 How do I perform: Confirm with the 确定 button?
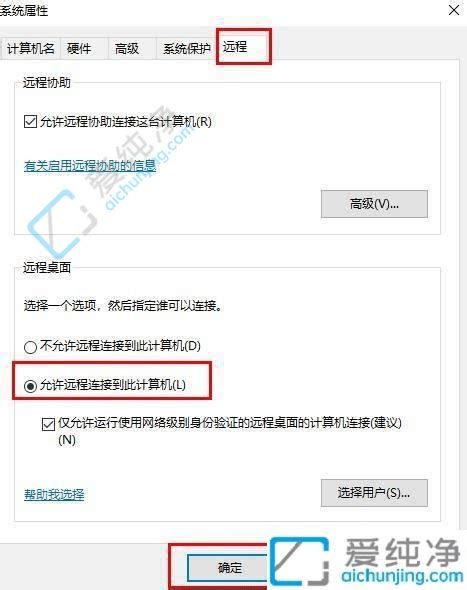pyautogui.click(x=228, y=567)
